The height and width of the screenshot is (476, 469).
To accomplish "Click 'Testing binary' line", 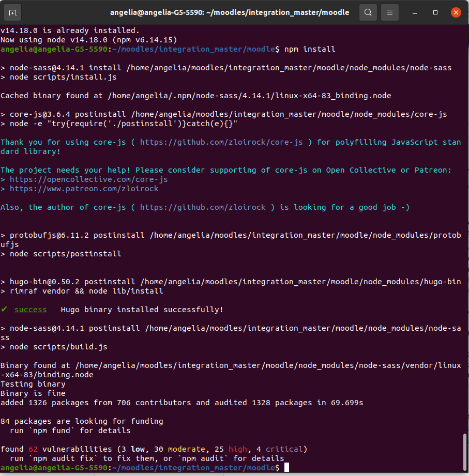I will click(33, 384).
